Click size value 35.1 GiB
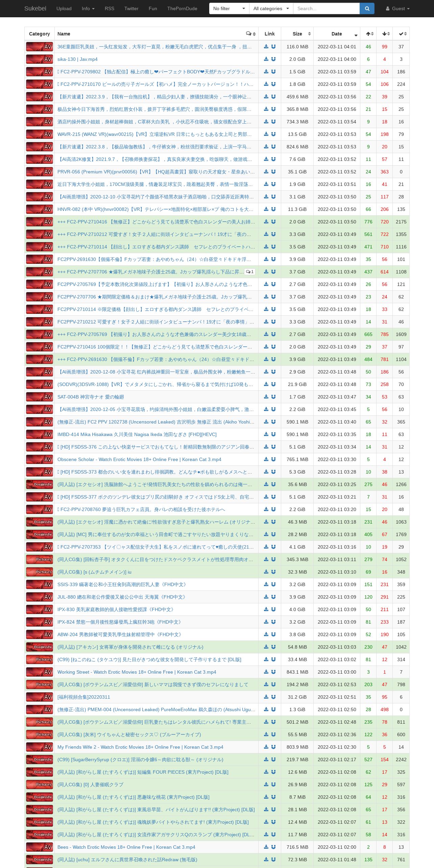434x868 pixels. 297,172
